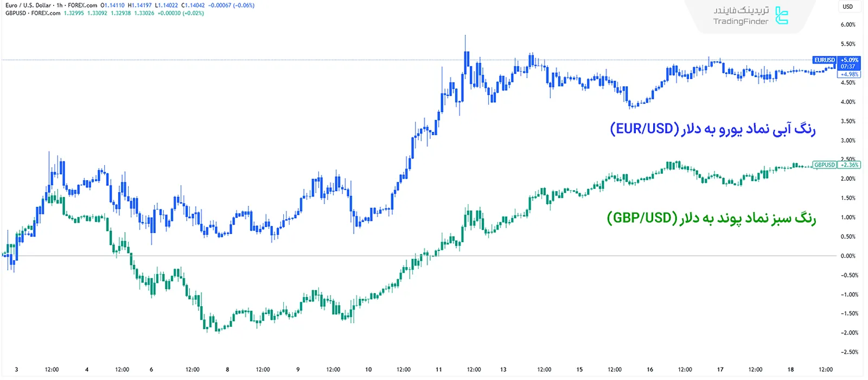The width and height of the screenshot is (868, 380).
Task: Select the +5.09% EURUSD price tag
Action: click(x=850, y=60)
